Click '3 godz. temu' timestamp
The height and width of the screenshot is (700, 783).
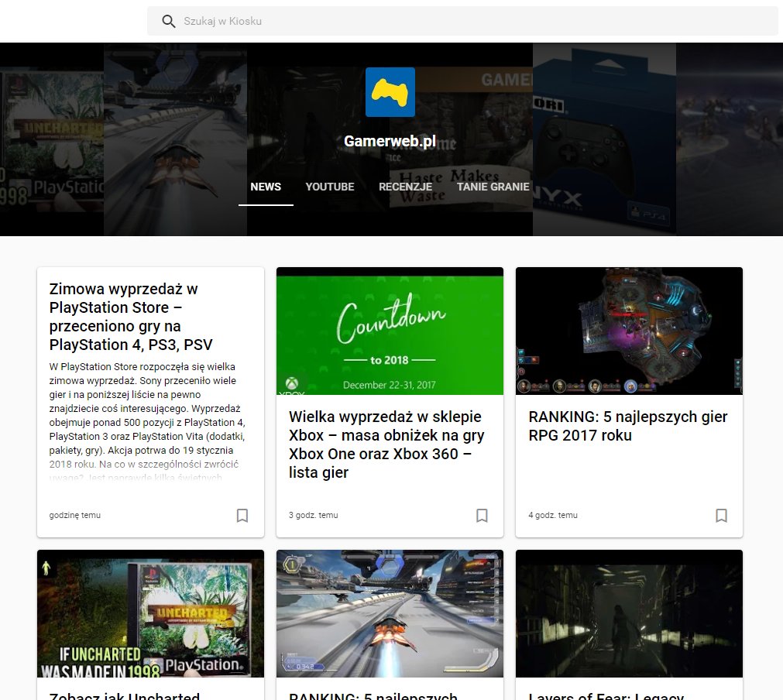click(313, 515)
